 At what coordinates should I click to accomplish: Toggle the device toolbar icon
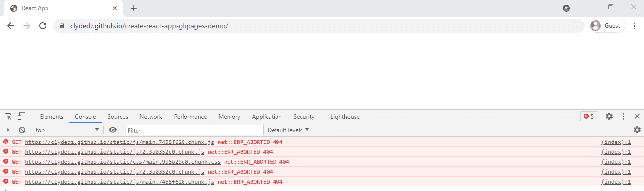pyautogui.click(x=21, y=117)
